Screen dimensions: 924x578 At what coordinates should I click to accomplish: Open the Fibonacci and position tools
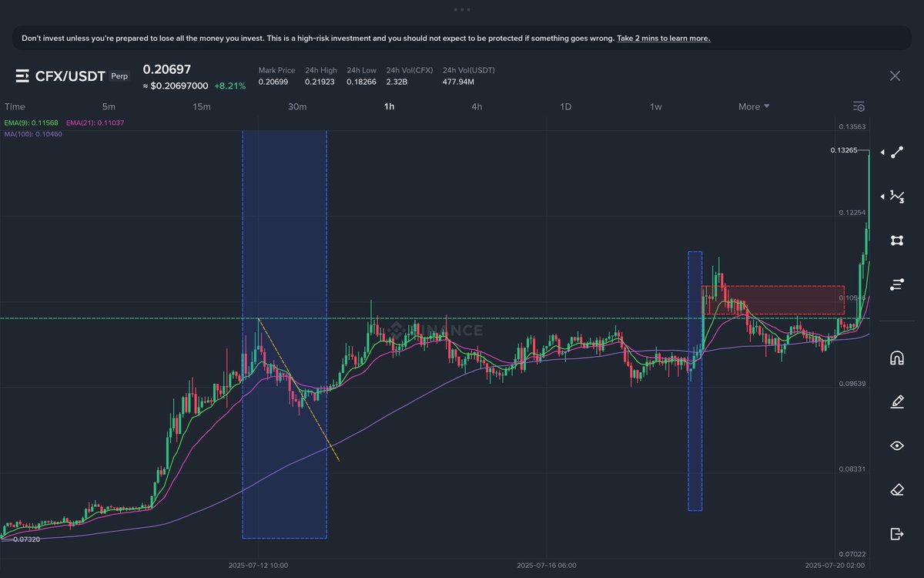point(897,284)
